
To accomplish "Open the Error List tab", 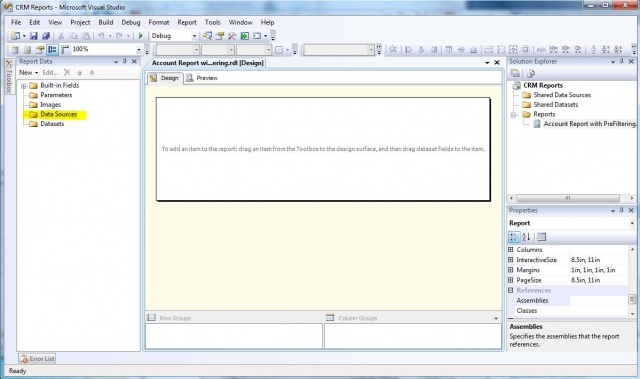I will (x=37, y=359).
